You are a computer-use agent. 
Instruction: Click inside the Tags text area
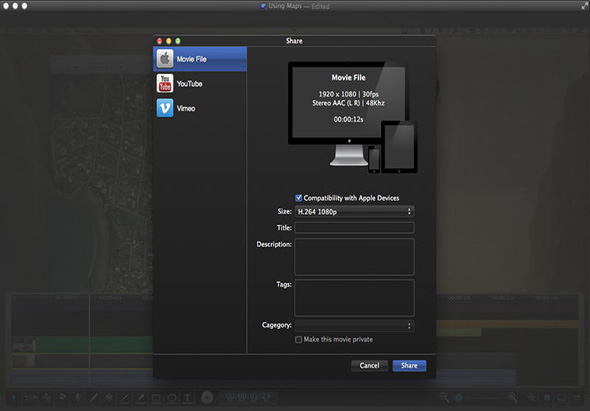click(354, 298)
